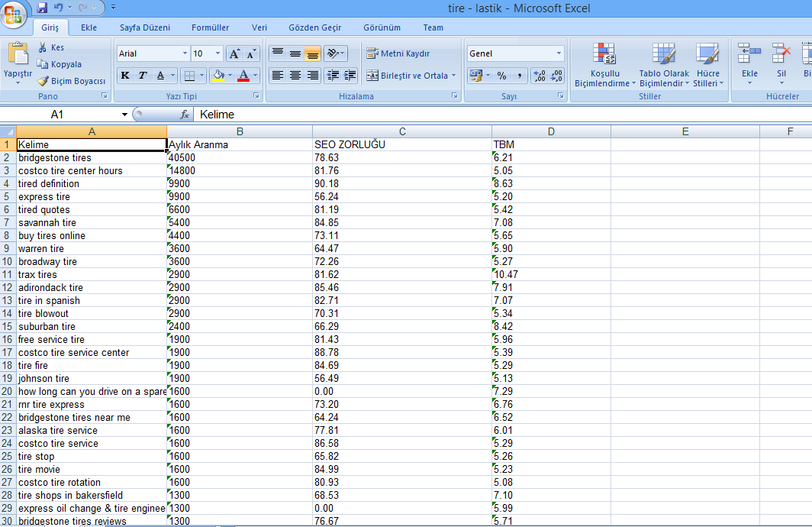Copy selection using Kopyala
812x527 pixels.
pos(59,64)
